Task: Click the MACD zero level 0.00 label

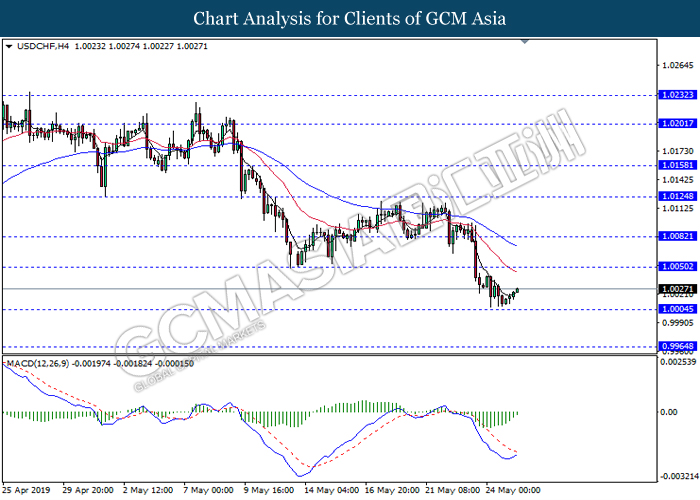Action: pyautogui.click(x=669, y=412)
